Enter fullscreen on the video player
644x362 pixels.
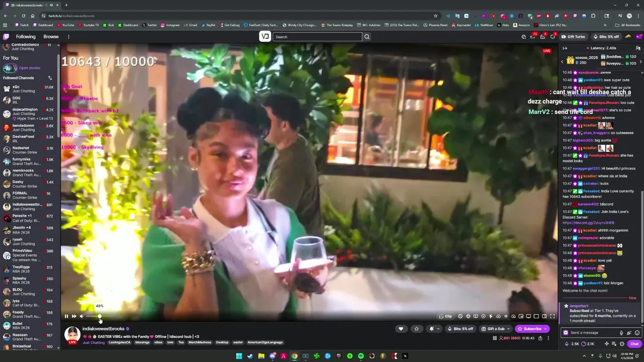pos(552,316)
